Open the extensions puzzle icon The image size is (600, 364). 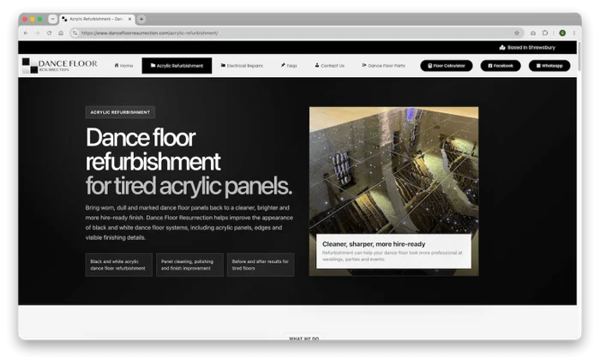(545, 33)
